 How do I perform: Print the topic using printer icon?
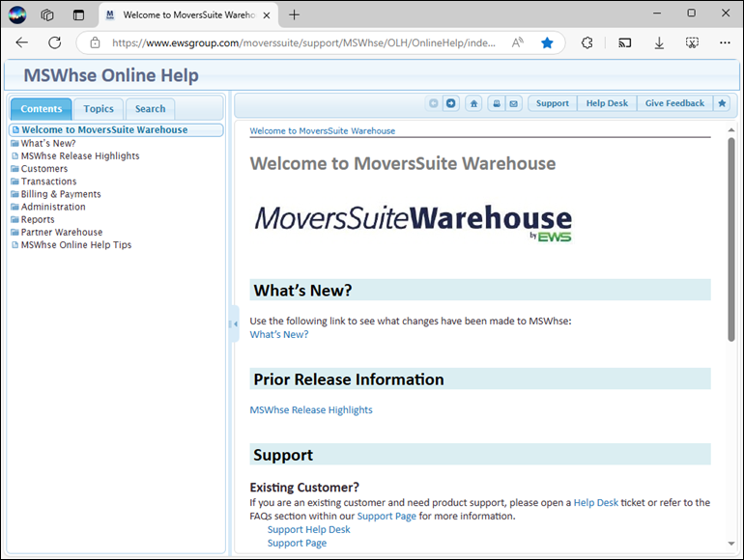[x=497, y=103]
